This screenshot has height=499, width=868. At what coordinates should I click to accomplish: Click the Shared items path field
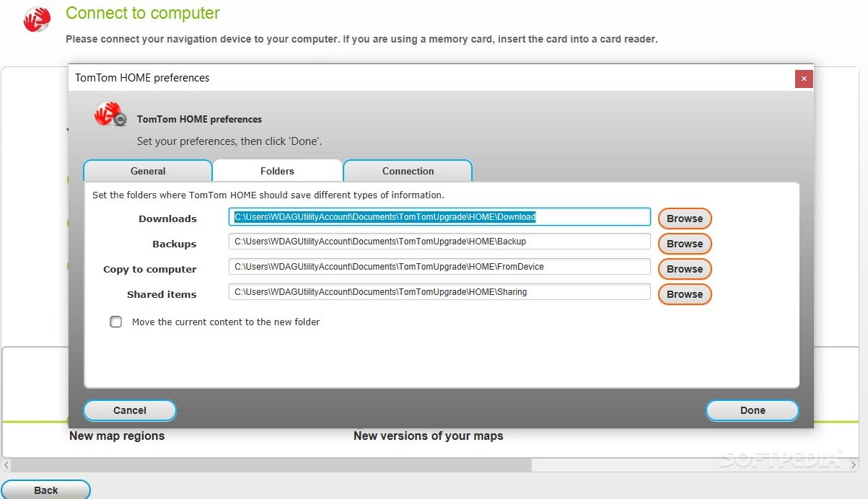point(439,292)
